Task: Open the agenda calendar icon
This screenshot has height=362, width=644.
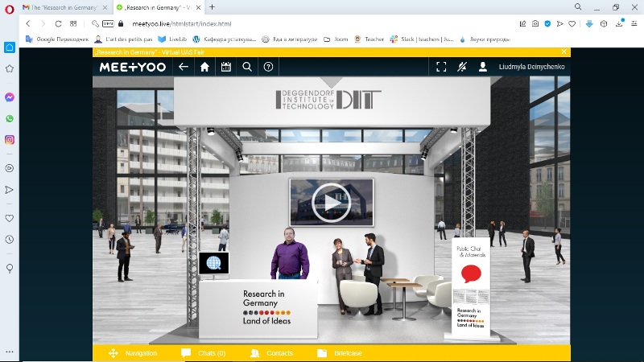Action: (226, 67)
